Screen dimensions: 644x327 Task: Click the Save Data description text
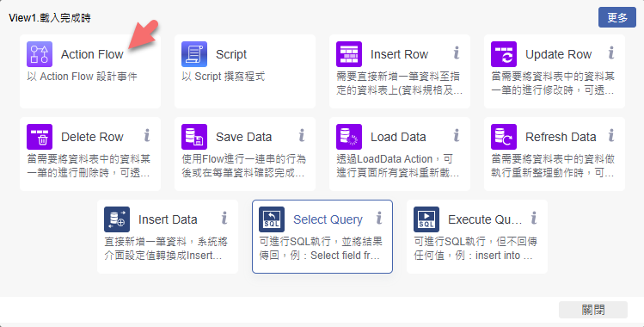click(x=243, y=166)
